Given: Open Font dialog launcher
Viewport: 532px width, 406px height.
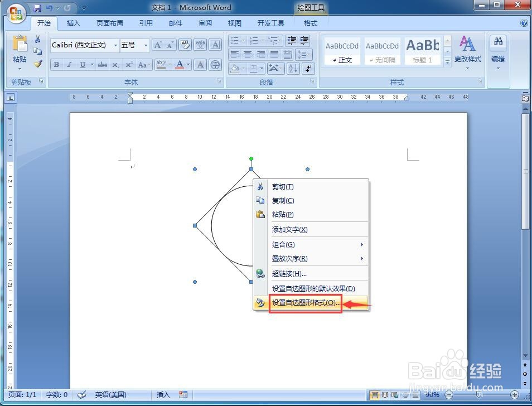Looking at the screenshot, I should [219, 81].
